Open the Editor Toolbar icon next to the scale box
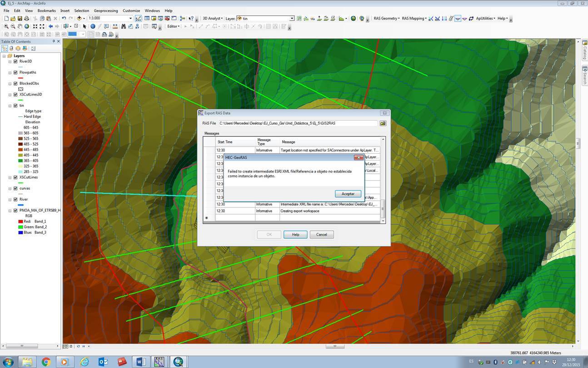 138,18
